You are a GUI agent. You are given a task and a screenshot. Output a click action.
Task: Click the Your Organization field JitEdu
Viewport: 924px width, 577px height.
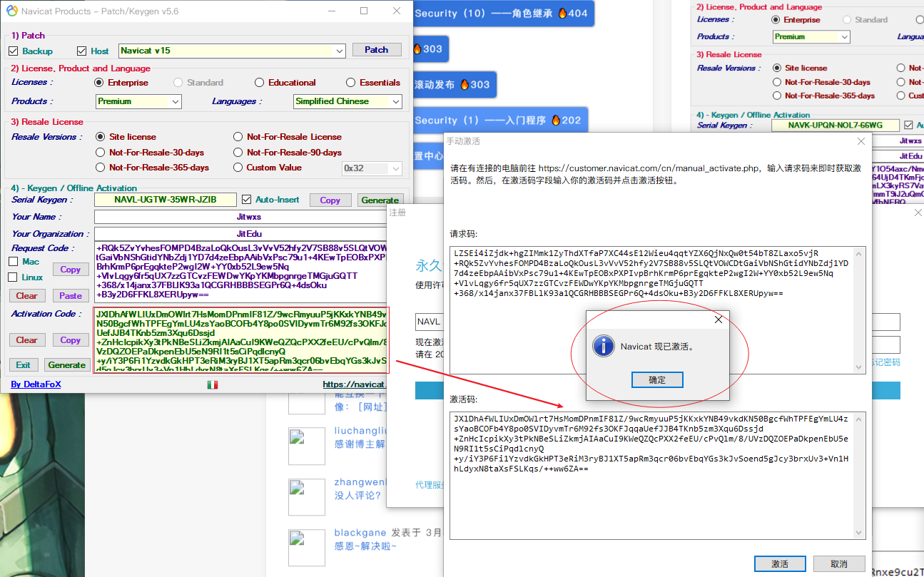click(249, 234)
